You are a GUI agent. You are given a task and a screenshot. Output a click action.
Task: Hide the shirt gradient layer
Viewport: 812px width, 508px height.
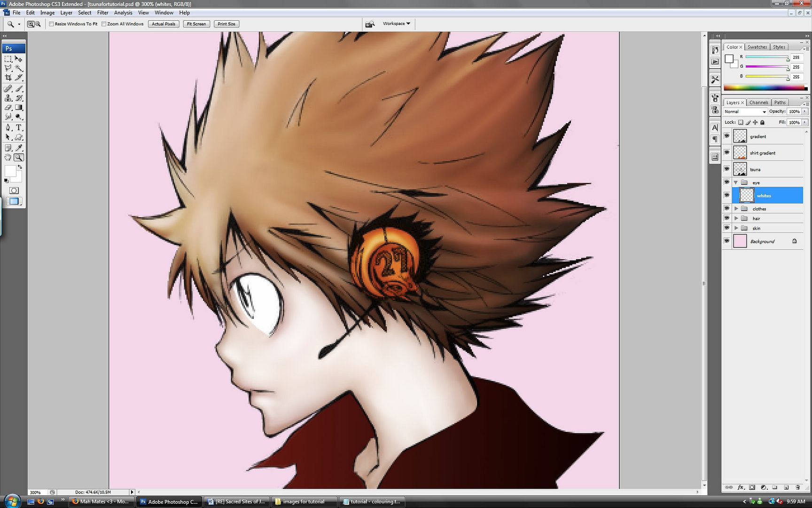click(x=727, y=152)
